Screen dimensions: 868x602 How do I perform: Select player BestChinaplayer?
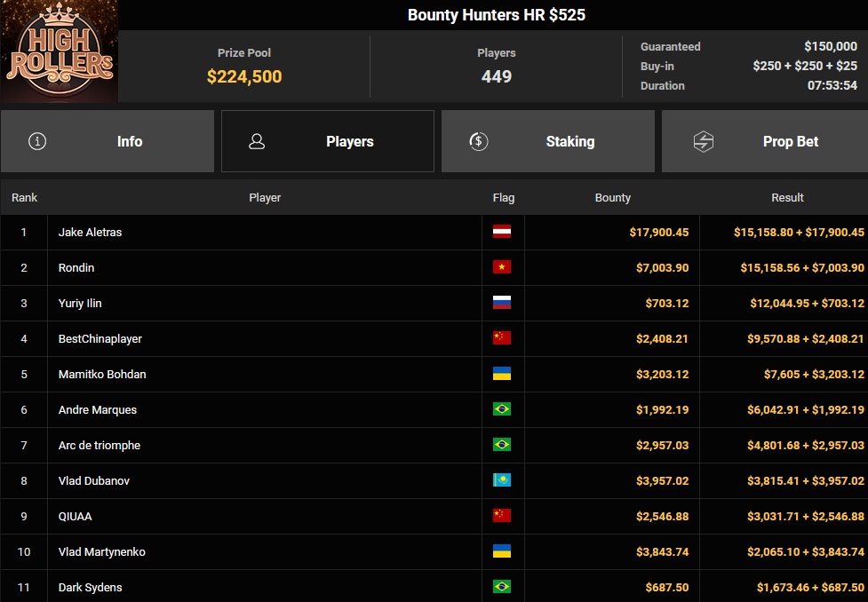pyautogui.click(x=100, y=338)
